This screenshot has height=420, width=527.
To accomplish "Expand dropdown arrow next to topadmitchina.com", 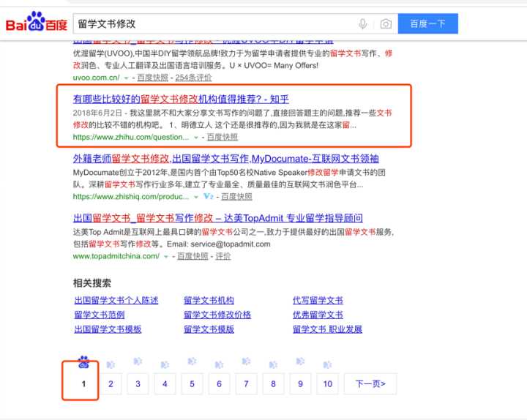I will pyautogui.click(x=165, y=257).
